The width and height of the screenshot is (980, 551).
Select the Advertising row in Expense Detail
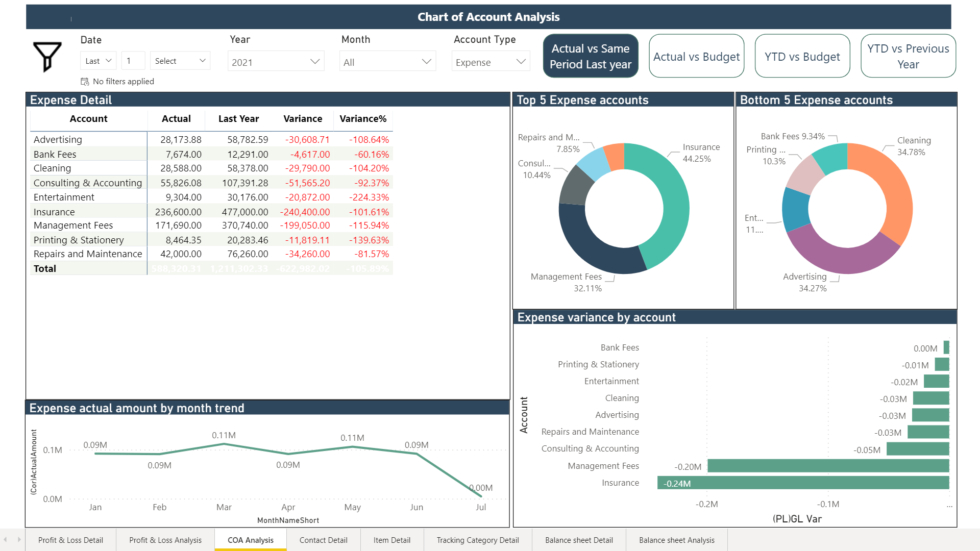(211, 139)
